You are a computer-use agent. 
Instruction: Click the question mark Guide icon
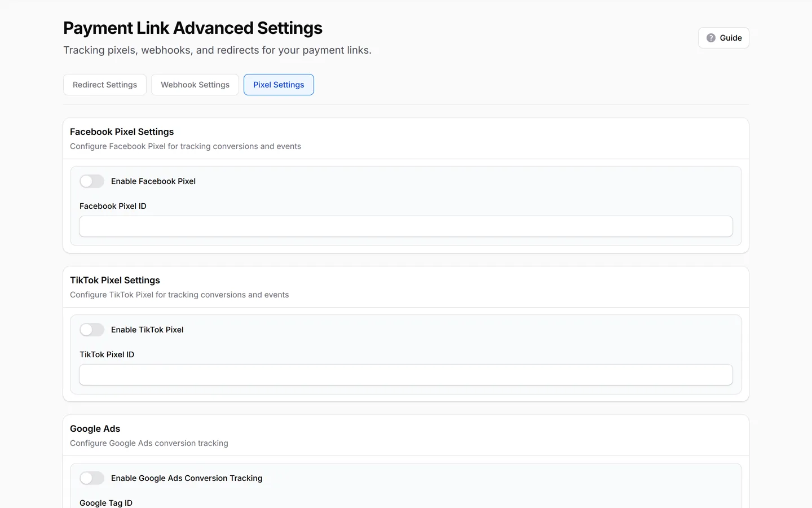coord(711,38)
